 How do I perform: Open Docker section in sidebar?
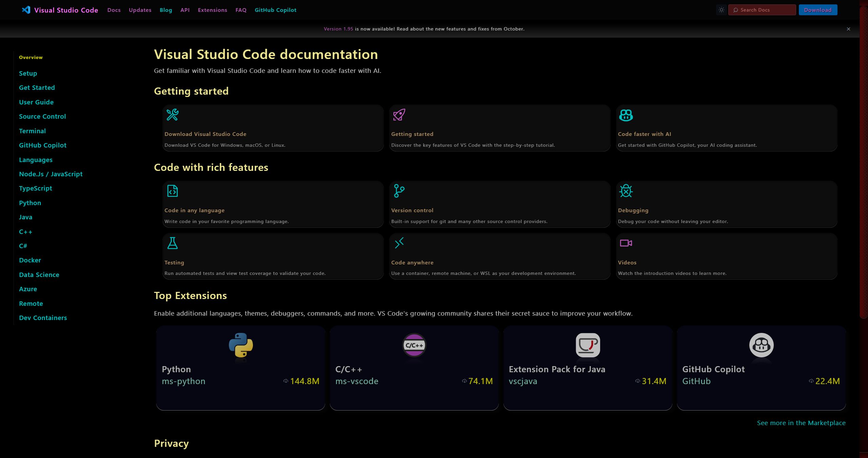(x=30, y=260)
